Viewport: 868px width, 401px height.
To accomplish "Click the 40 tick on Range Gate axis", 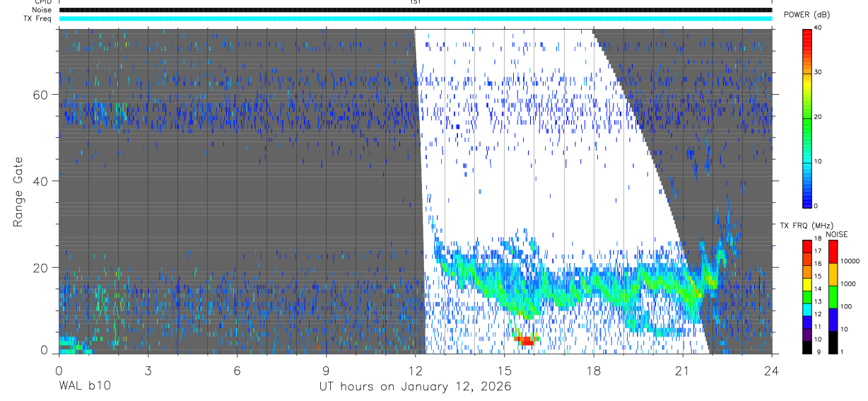I will [x=42, y=181].
